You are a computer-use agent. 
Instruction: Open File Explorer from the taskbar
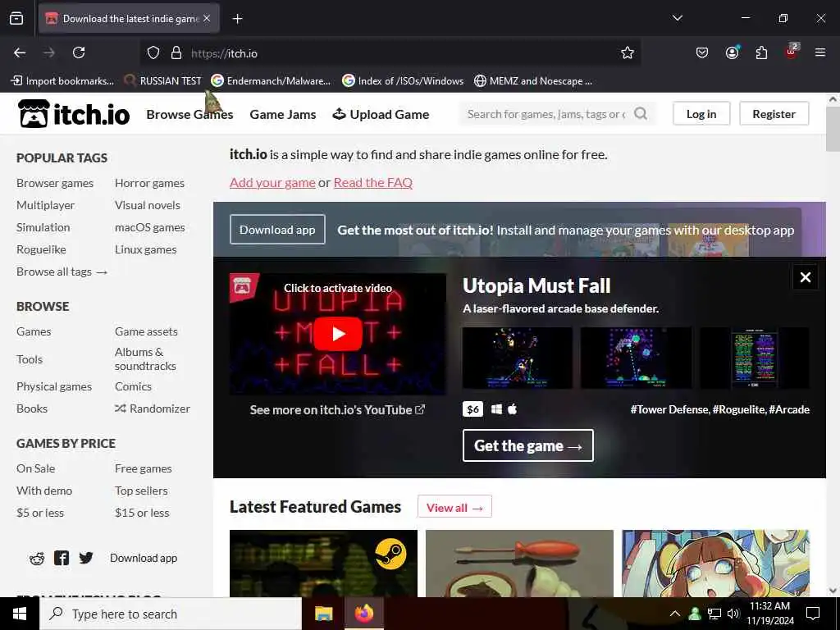323,614
